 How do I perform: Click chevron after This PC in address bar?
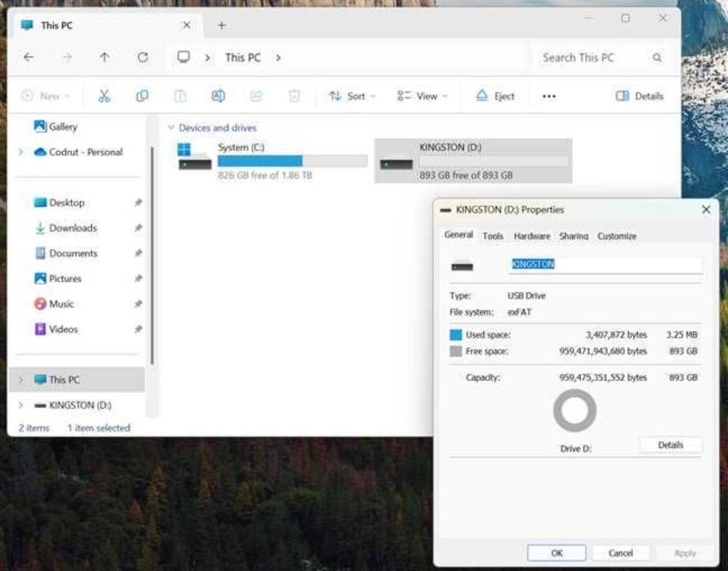(278, 58)
